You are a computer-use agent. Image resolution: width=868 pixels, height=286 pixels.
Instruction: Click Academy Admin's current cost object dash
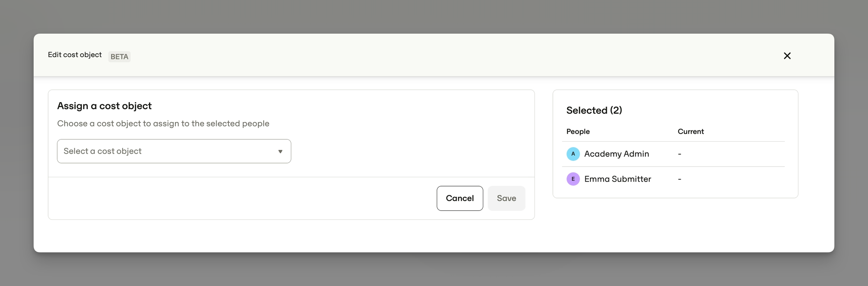[x=680, y=154]
